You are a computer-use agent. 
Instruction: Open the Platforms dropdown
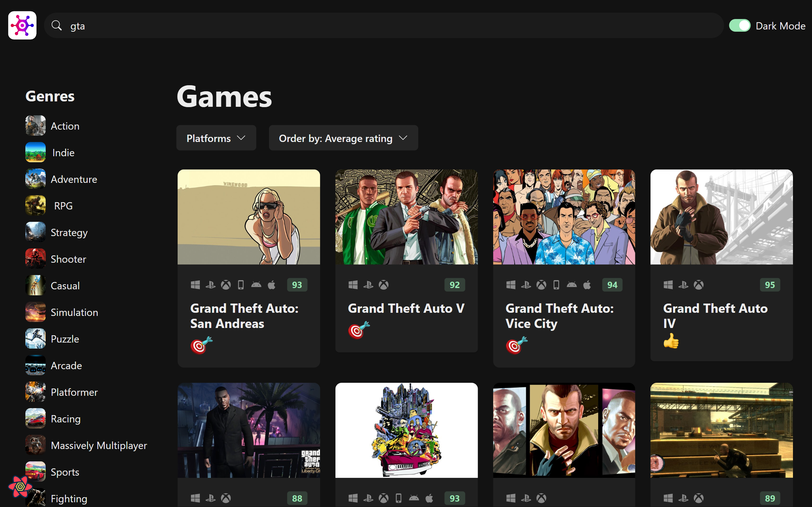pyautogui.click(x=216, y=138)
